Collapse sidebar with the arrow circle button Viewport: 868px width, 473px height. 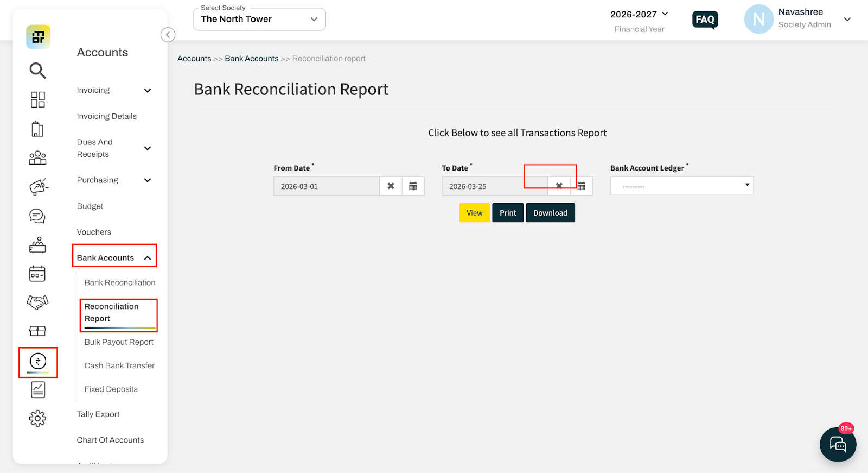(x=168, y=35)
